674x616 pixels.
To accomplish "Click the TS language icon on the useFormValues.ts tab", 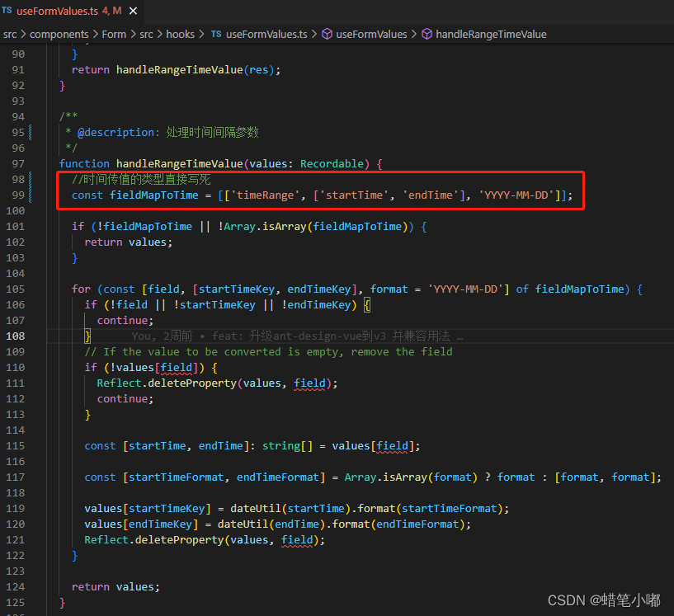I will [8, 12].
